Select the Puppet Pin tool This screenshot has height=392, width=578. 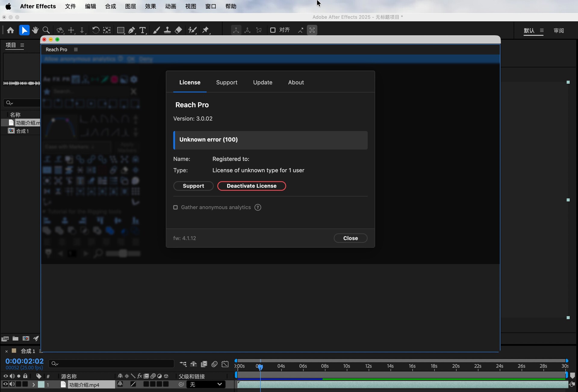point(206,30)
